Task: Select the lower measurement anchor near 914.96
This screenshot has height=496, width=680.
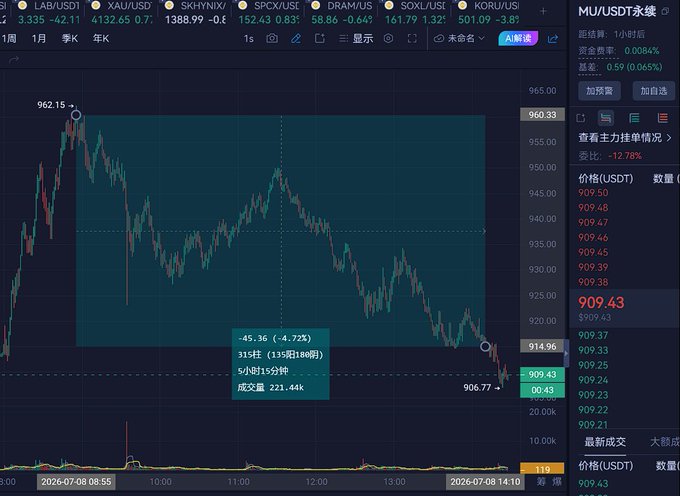Action: pos(485,346)
